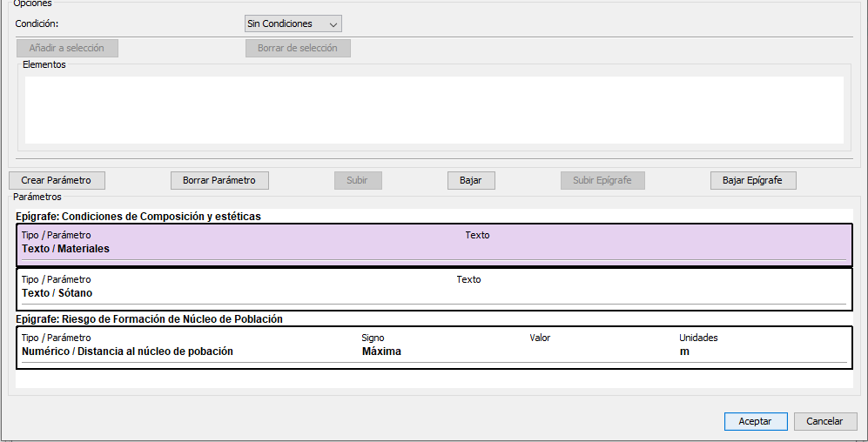Open the Condición dropdown showing Sin Condiciones
Viewport: 868px width, 442px height.
click(x=293, y=23)
